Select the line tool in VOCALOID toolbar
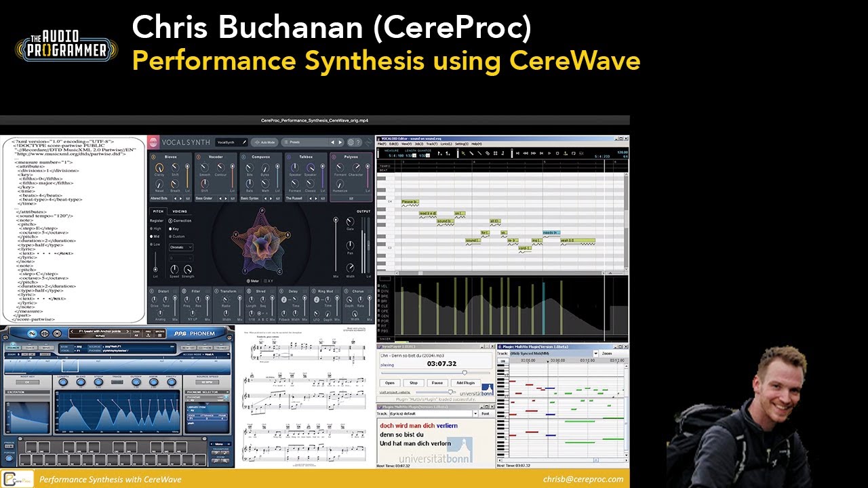868x488 pixels. [x=479, y=153]
